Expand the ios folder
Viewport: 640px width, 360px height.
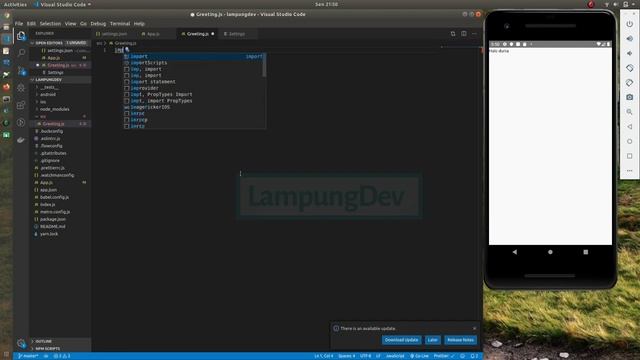click(42, 102)
